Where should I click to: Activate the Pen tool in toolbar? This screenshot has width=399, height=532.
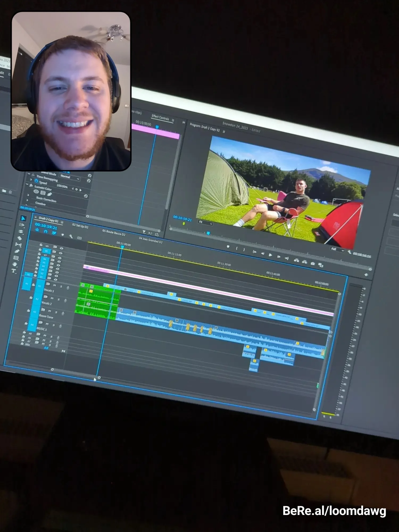pyautogui.click(x=17, y=251)
